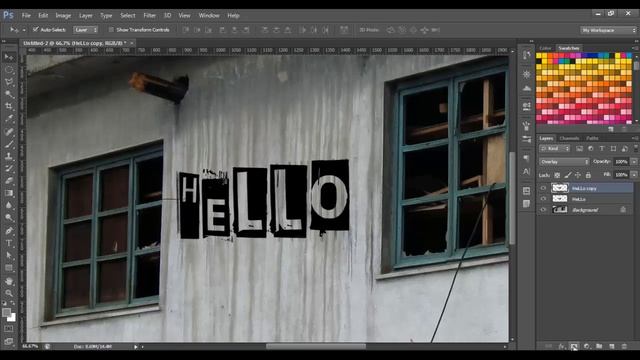
Task: Open the layer filter Kind dropdown
Action: [554, 149]
